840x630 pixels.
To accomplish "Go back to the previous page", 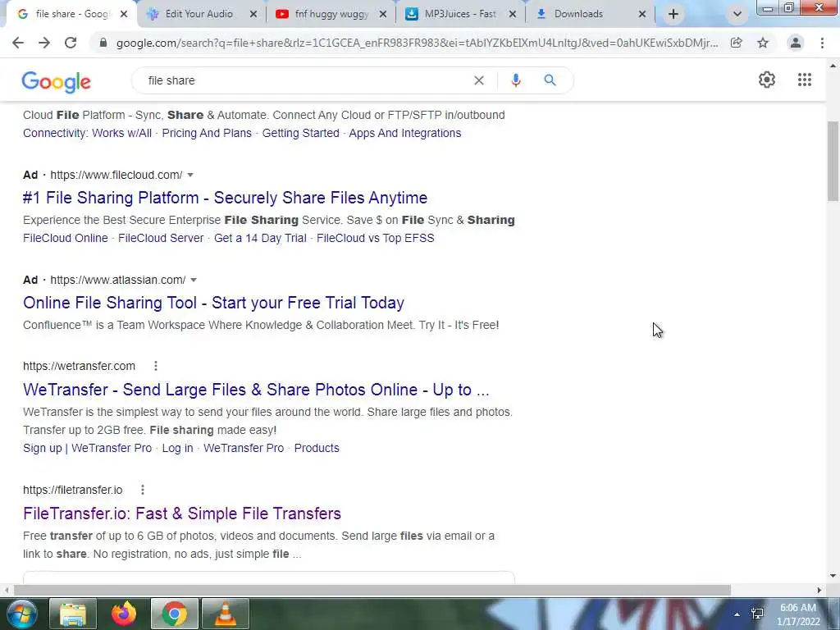I will pyautogui.click(x=18, y=43).
